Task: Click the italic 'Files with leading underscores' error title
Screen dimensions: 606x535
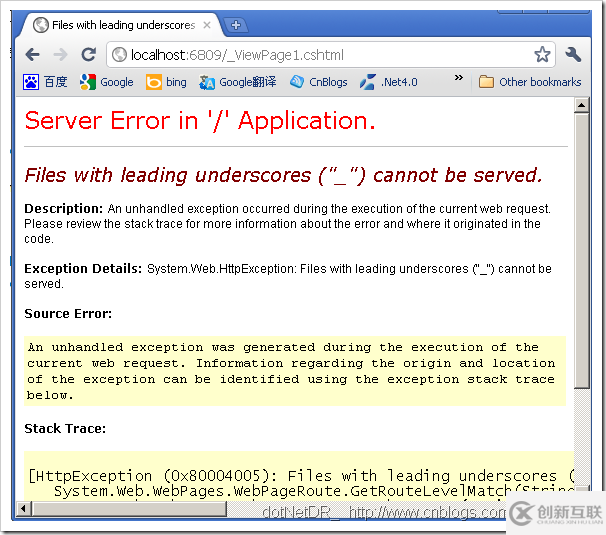Action: coord(283,175)
